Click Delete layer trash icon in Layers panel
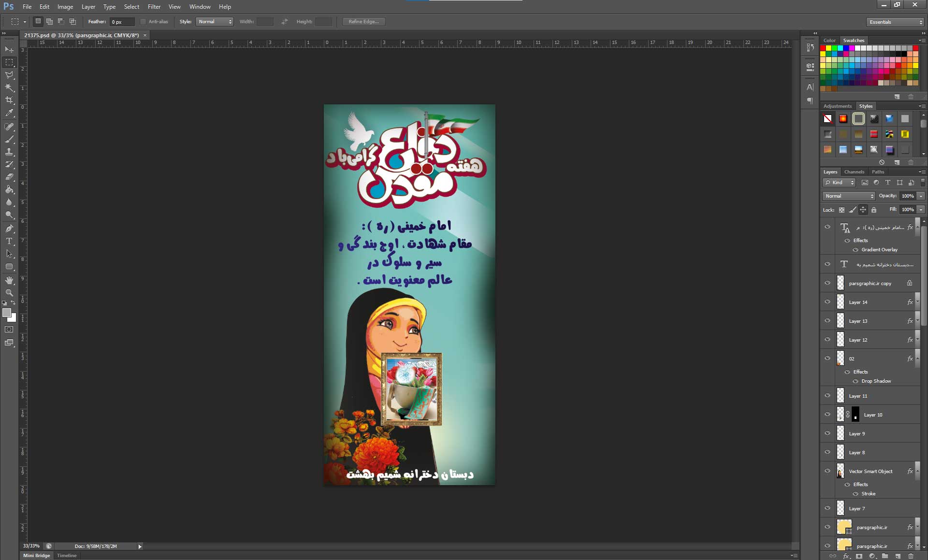This screenshot has height=560, width=928. tap(911, 556)
